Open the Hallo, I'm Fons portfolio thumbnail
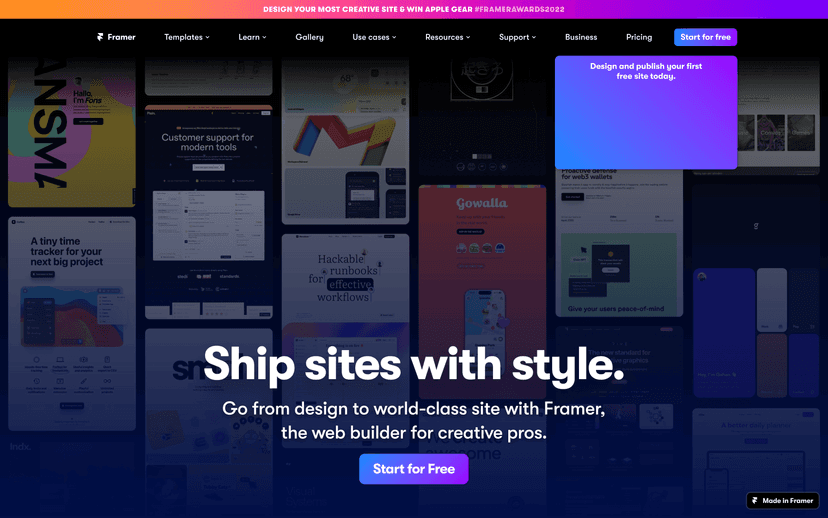 tap(72, 133)
